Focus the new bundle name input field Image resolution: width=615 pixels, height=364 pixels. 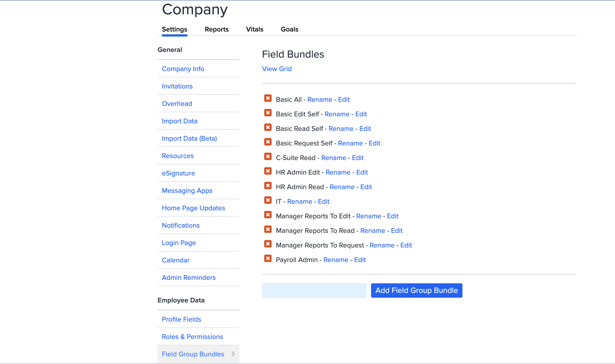tap(314, 291)
